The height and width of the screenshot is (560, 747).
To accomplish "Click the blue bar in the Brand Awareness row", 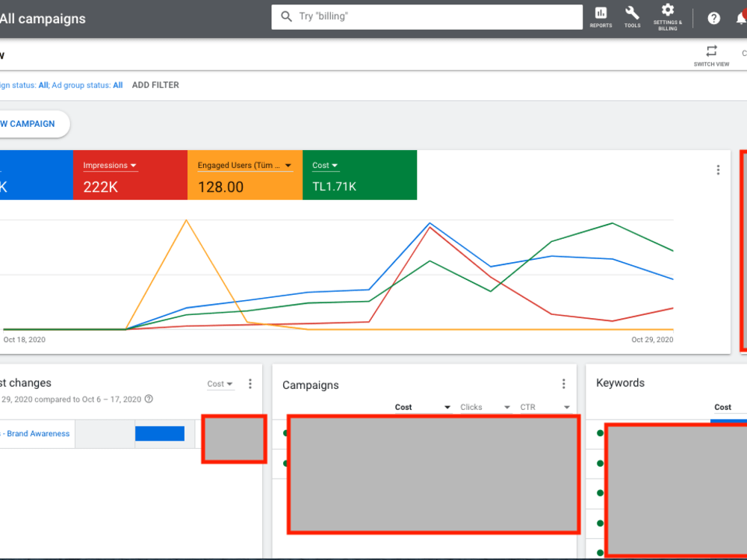I will (x=160, y=434).
